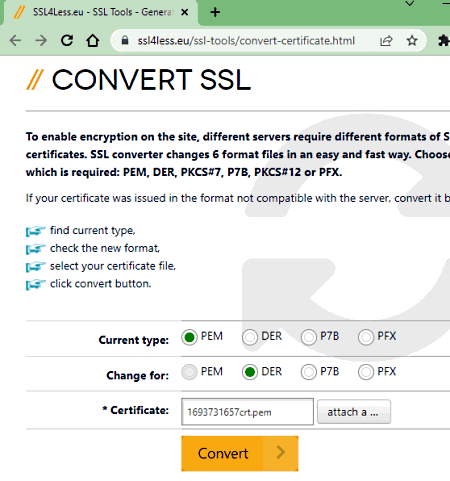Screen dimensions: 450x481
Task: Click the 'attach a ...' button
Action: click(x=354, y=412)
